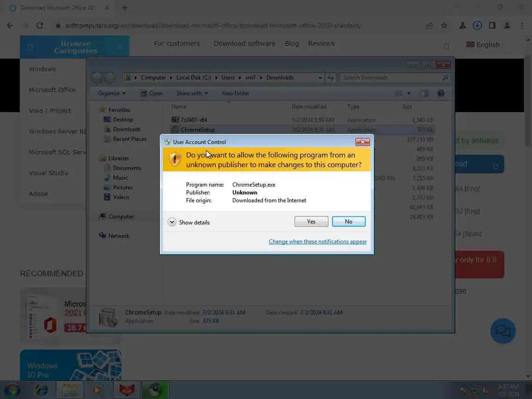Click the Search Downloads field
This screenshot has width=532, height=399.
(395, 78)
